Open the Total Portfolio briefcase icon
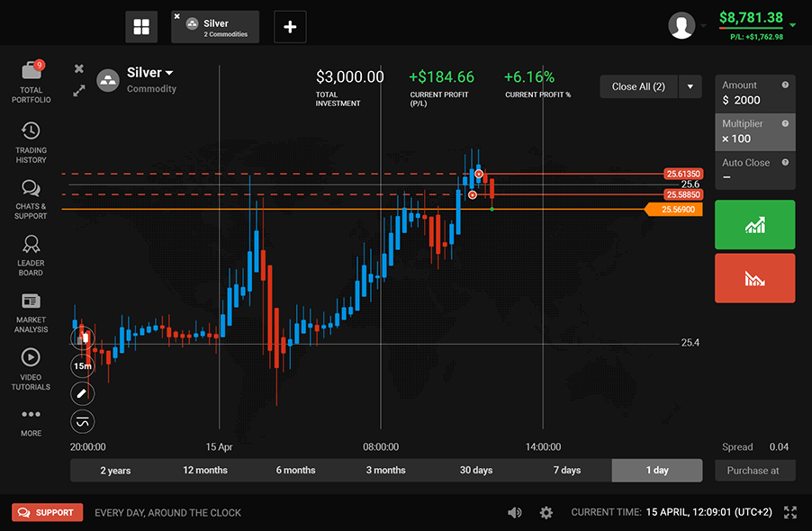The image size is (812, 531). [31, 72]
